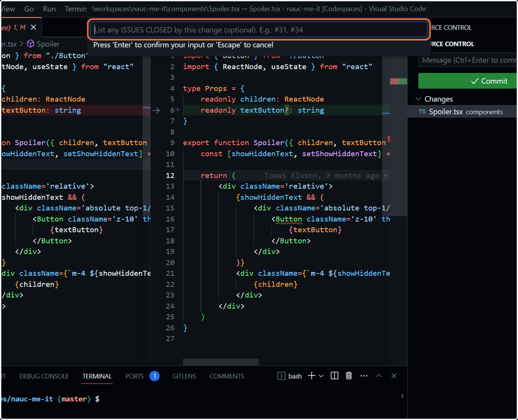Viewport: 518px width, 420px height.
Task: Switch to the Terminal tab
Action: point(97,376)
